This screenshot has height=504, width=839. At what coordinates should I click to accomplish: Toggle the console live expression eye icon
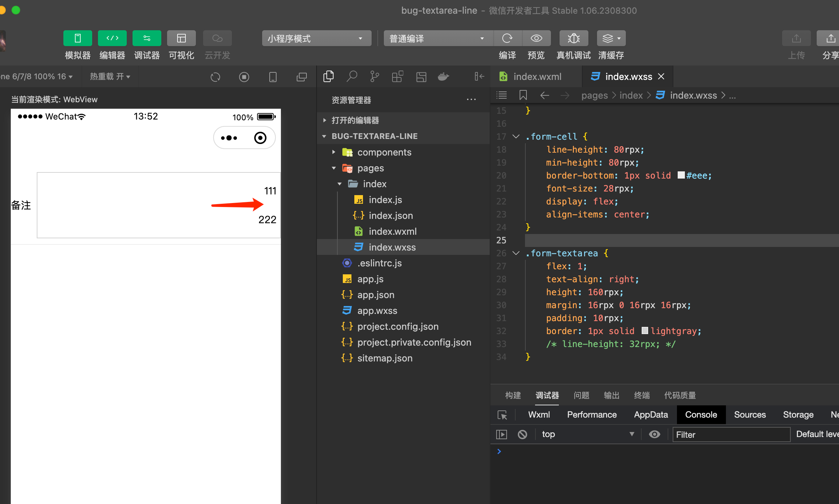point(654,435)
